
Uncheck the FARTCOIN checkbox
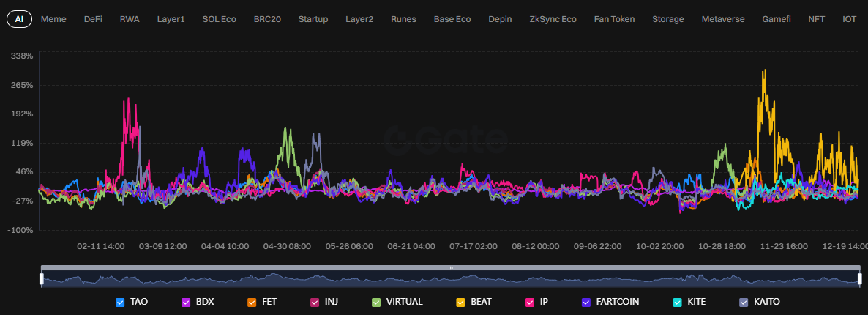click(x=586, y=302)
